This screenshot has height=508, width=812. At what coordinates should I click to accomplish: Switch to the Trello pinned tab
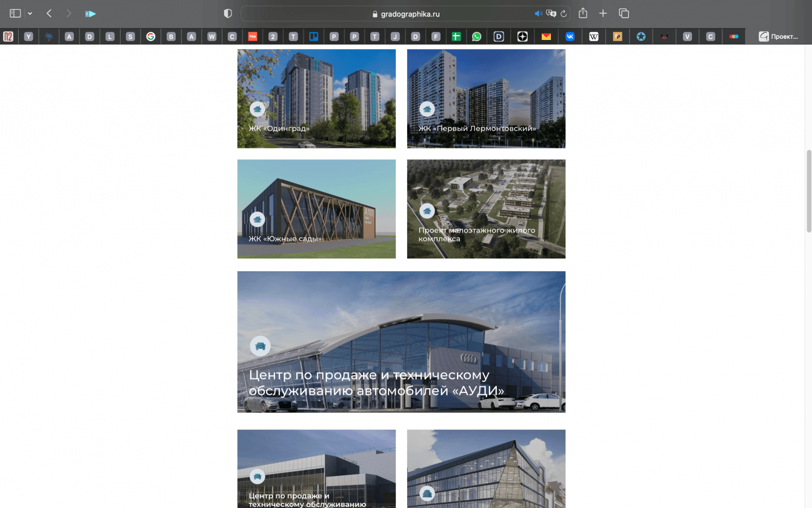[x=314, y=36]
